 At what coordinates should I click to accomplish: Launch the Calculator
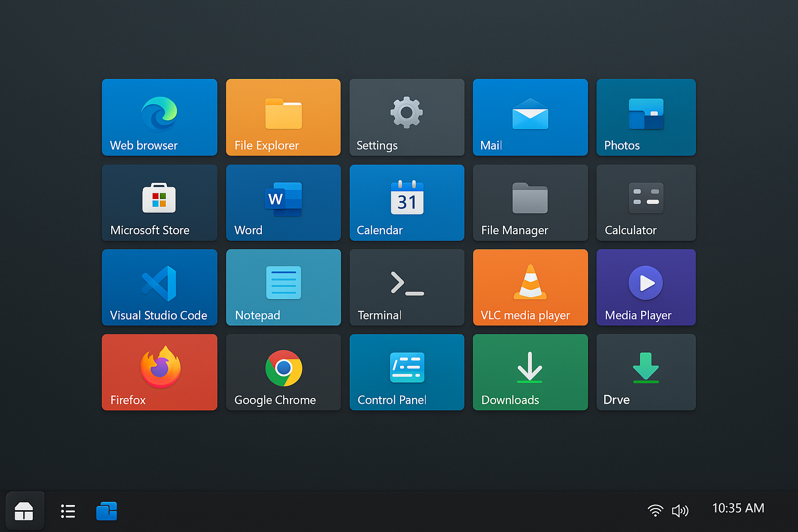tap(646, 203)
